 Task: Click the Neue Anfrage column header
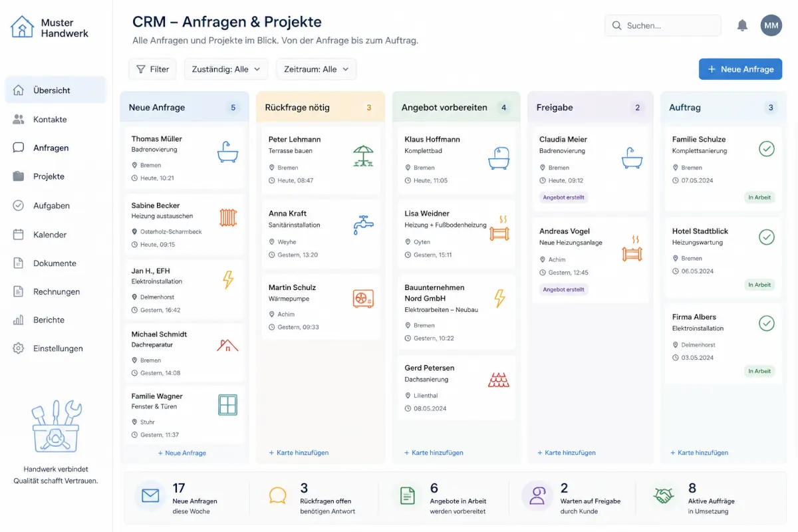(x=184, y=107)
